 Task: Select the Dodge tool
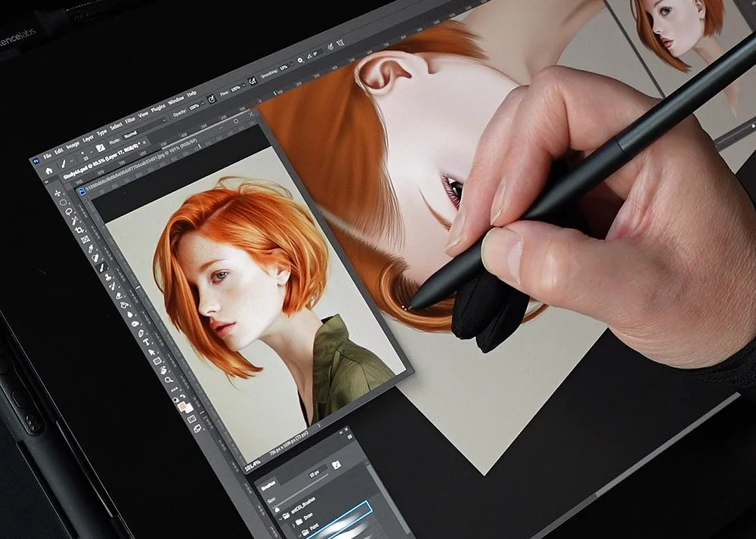pyautogui.click(x=135, y=324)
